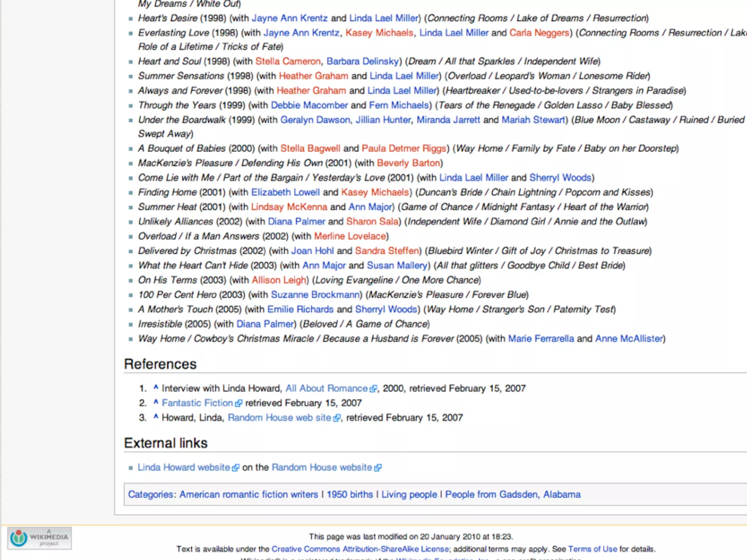Click external link icon after Random House web site
Screen dimensions: 747x560
tap(337, 418)
